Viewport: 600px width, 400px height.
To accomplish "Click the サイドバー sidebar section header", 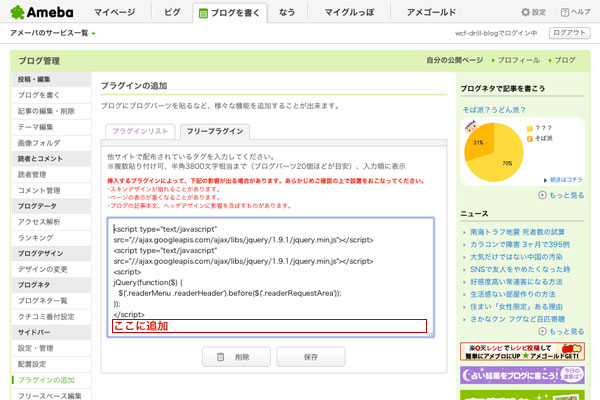I will pos(51,332).
